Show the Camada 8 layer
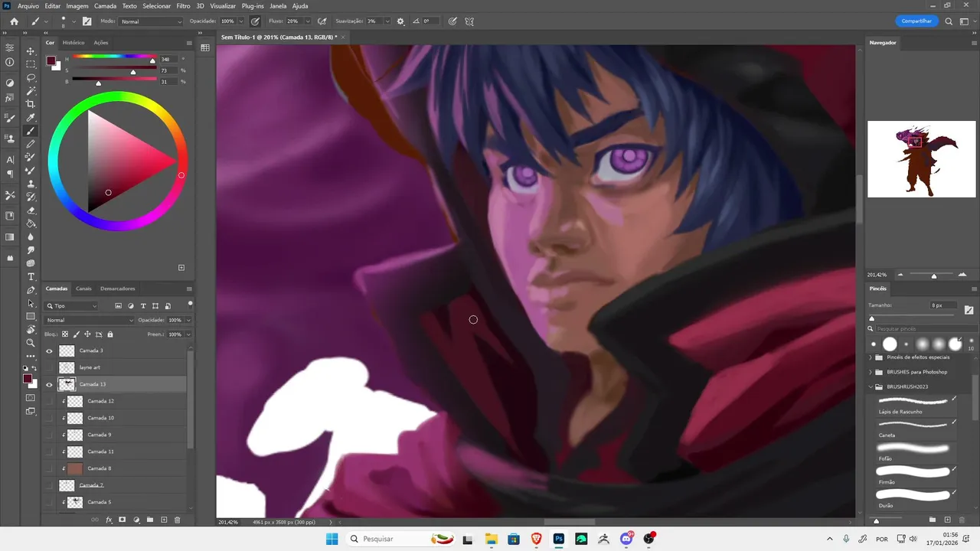 50,468
